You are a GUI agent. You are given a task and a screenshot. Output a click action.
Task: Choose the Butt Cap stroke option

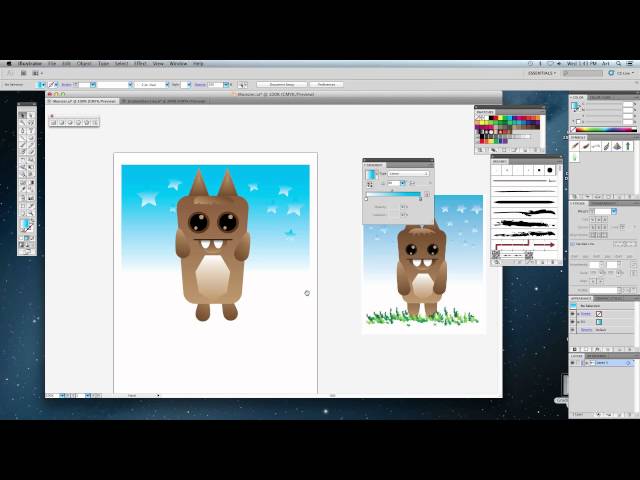coord(593,219)
